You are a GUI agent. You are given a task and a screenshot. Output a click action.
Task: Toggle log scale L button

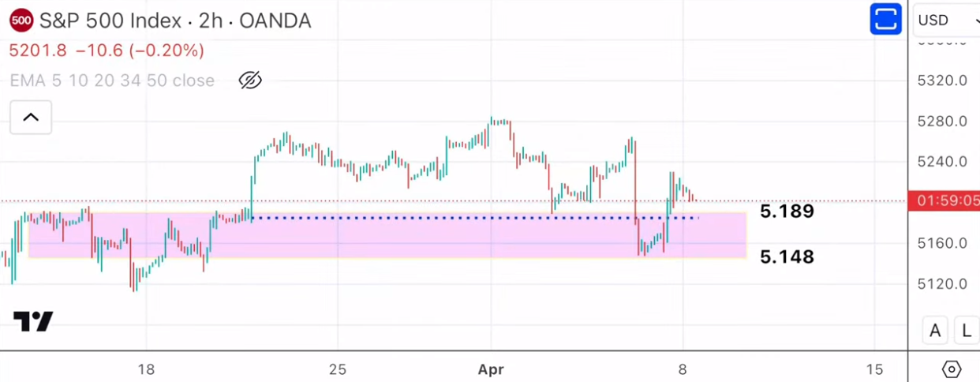(x=966, y=331)
